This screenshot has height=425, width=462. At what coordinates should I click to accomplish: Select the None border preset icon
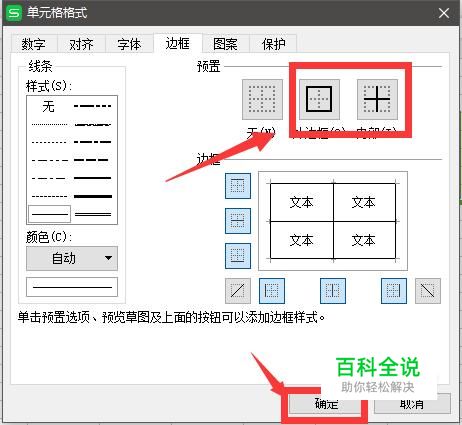(x=262, y=99)
